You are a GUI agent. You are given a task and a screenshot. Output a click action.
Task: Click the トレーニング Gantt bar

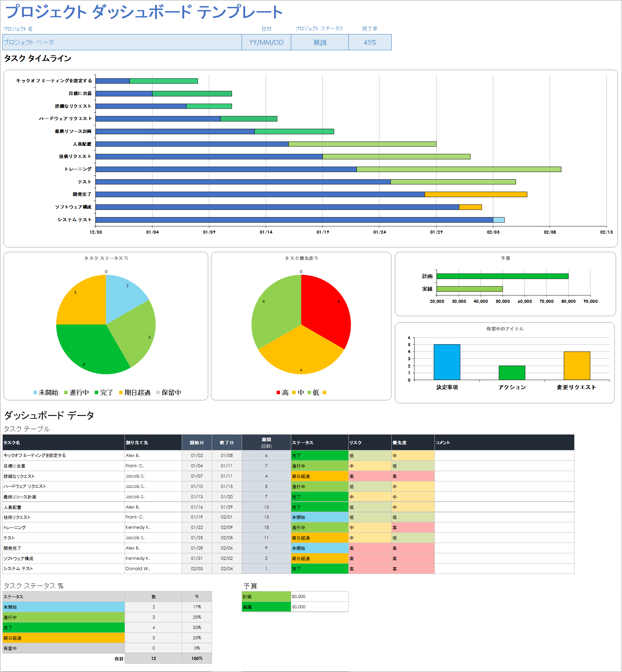point(328,169)
